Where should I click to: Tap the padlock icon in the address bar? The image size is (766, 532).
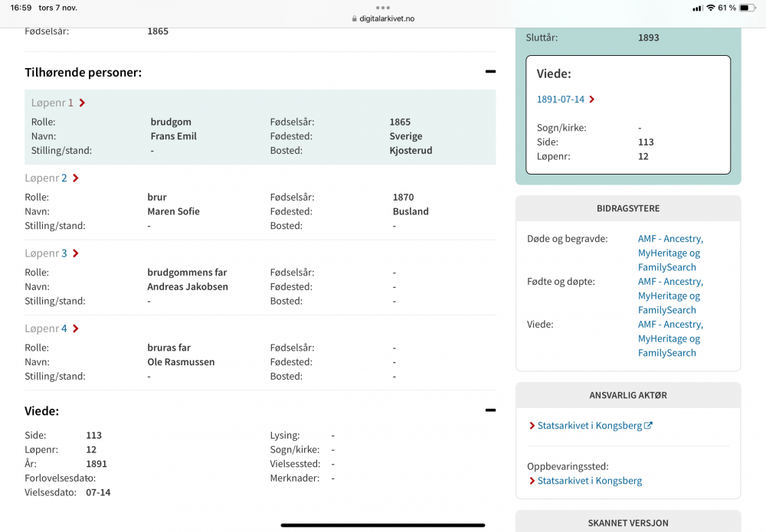354,18
